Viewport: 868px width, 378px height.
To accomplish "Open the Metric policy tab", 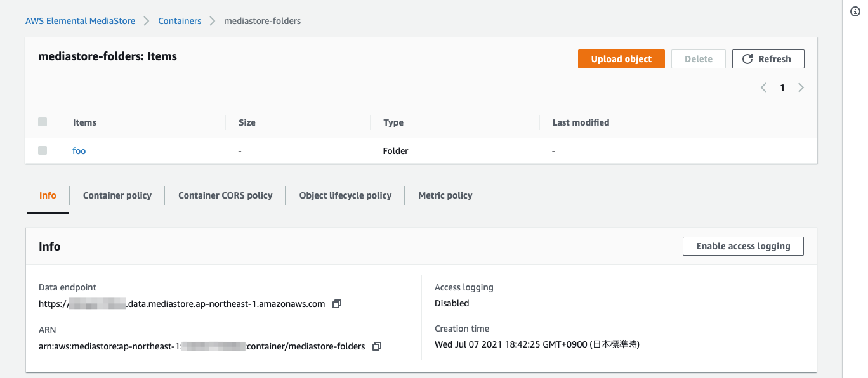I will 445,195.
